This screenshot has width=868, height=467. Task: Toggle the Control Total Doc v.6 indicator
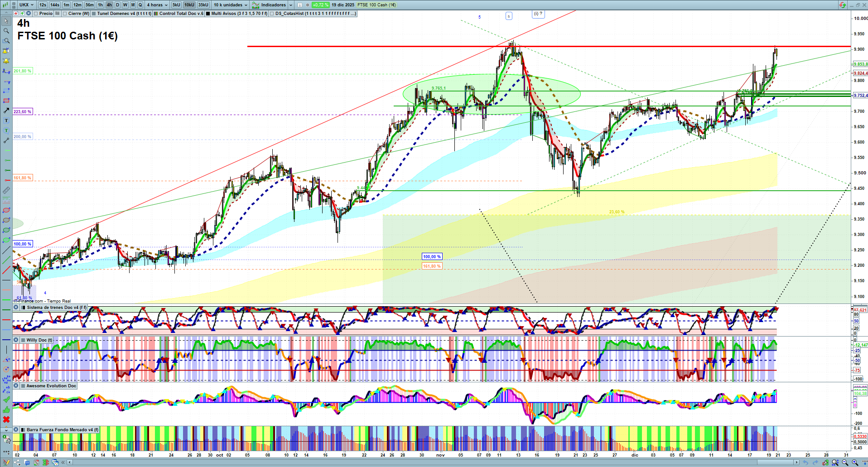pos(156,14)
